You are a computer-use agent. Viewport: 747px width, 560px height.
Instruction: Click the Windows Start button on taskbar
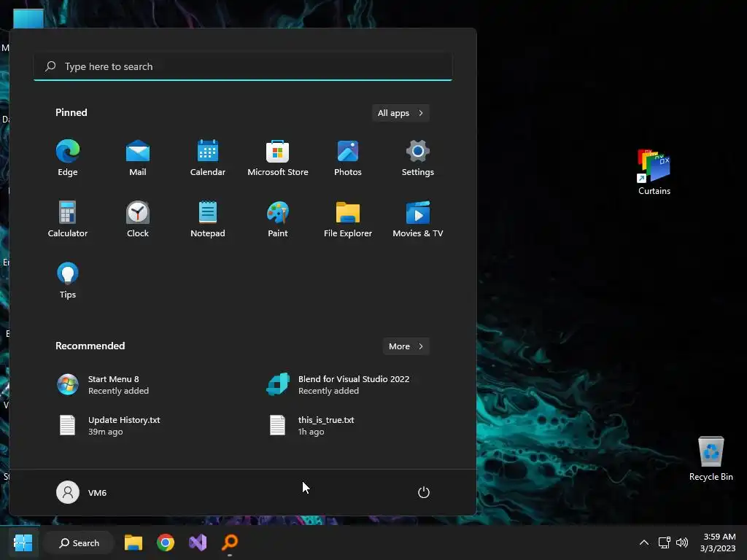pos(23,542)
